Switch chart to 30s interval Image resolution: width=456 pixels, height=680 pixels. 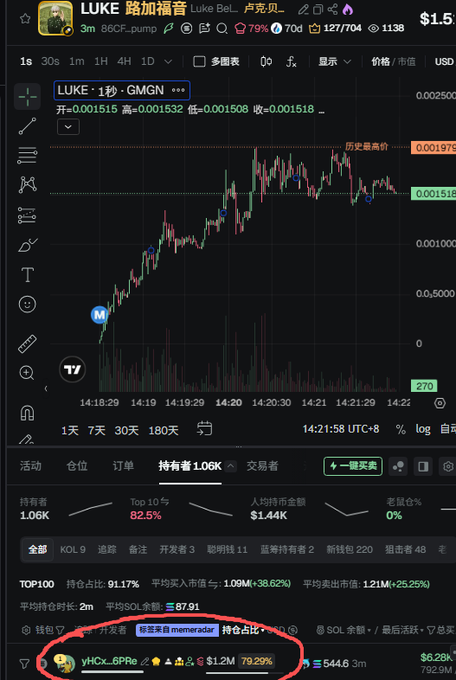50,62
